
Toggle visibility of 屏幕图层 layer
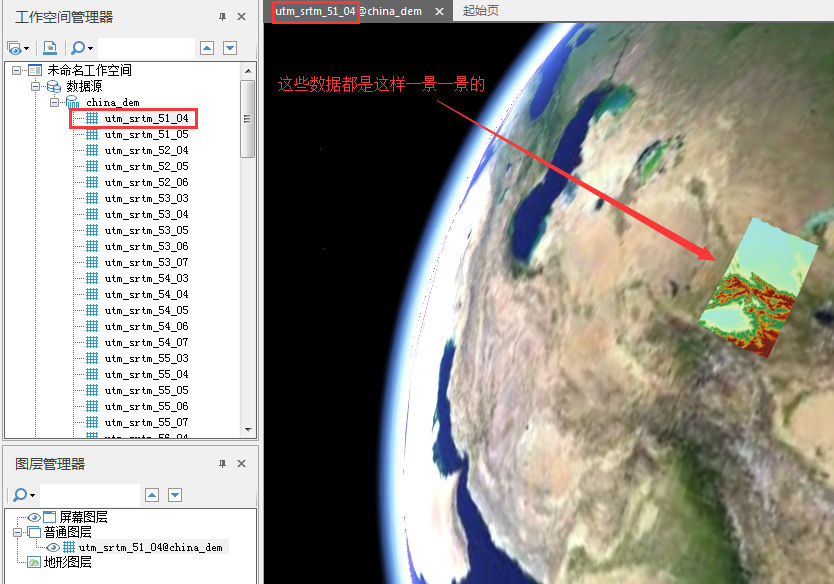tap(34, 517)
